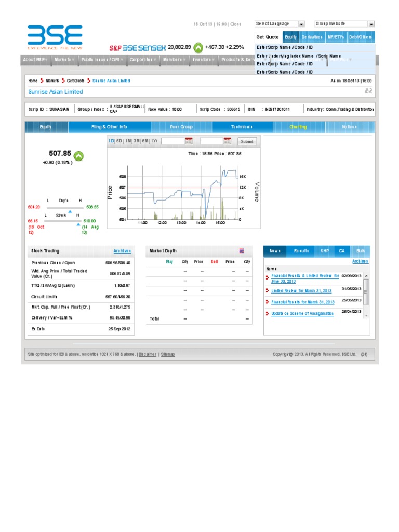Open the news Archives link

[x=360, y=261]
